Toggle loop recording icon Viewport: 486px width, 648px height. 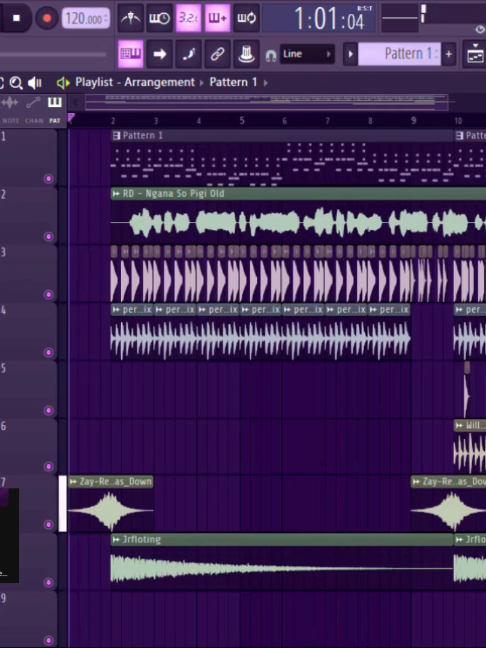[246, 18]
